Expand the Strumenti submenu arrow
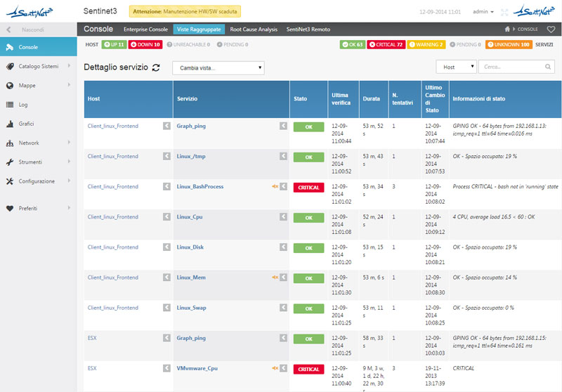562x392 pixels. pyautogui.click(x=69, y=162)
